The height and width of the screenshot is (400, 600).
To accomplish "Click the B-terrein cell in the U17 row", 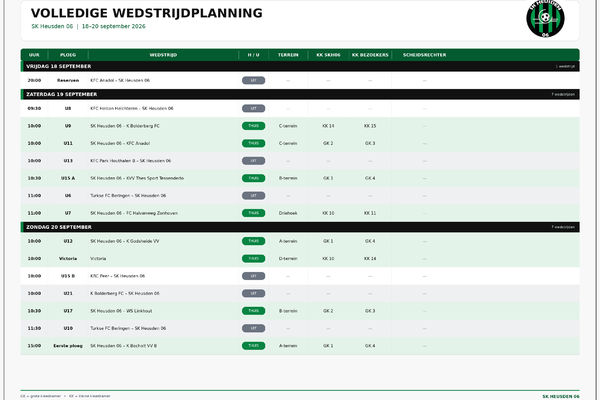I will (288, 311).
